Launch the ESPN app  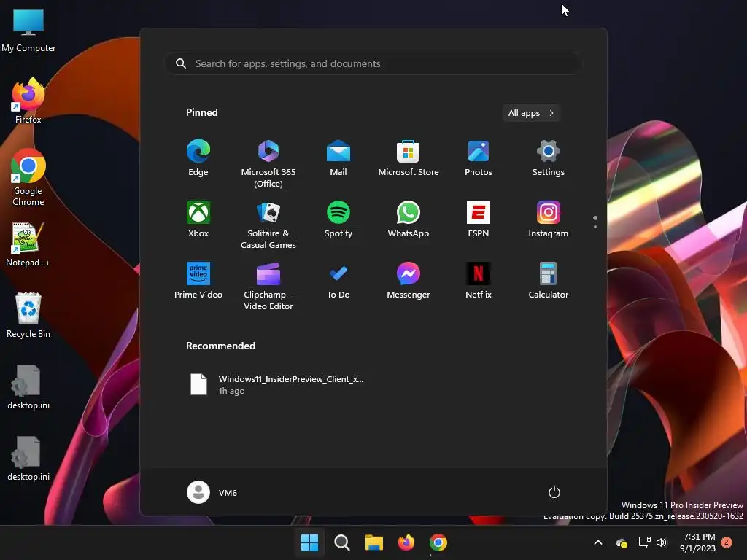[479, 219]
